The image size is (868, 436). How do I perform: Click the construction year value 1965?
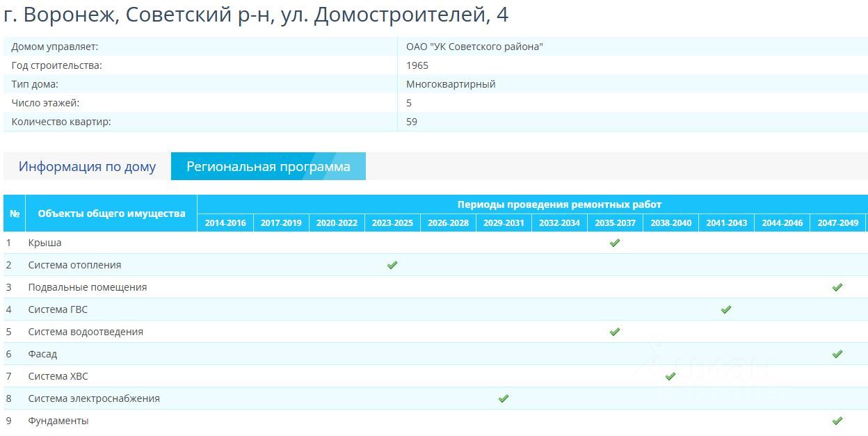pos(417,65)
